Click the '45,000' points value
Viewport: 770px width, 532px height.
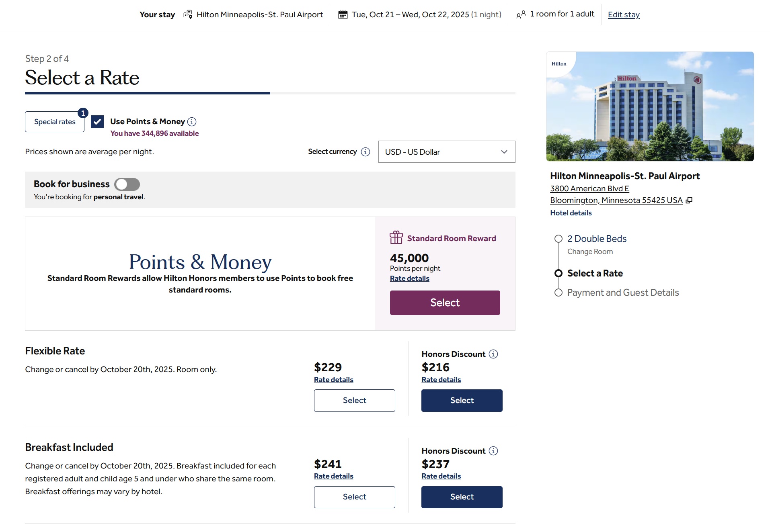(x=409, y=258)
